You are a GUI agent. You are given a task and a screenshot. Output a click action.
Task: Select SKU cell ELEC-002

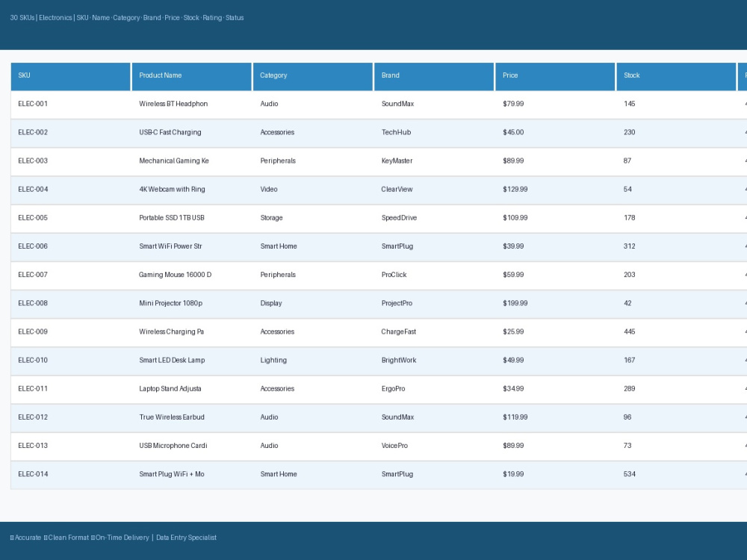pos(70,134)
